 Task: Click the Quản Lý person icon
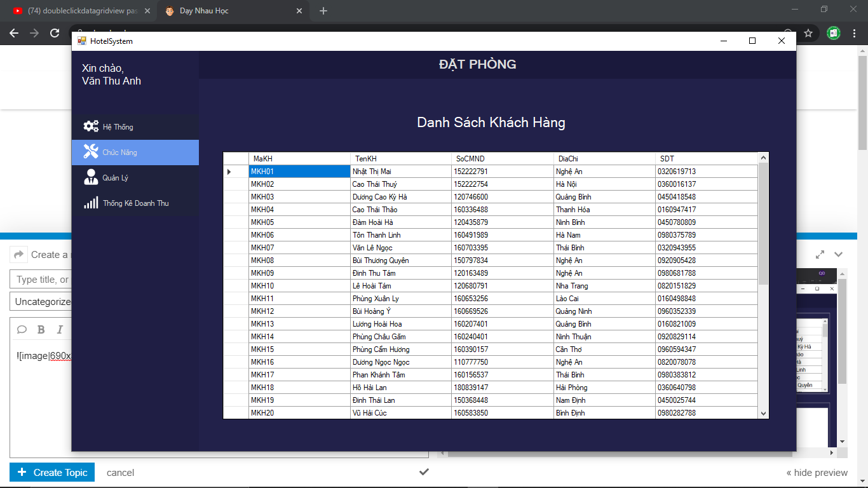coord(91,177)
